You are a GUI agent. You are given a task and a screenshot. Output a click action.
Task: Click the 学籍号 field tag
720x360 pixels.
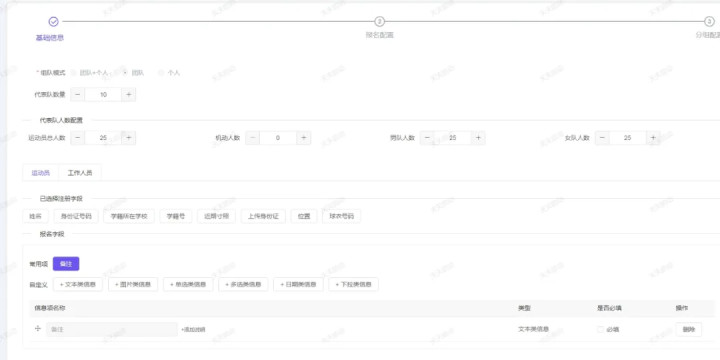click(x=176, y=216)
